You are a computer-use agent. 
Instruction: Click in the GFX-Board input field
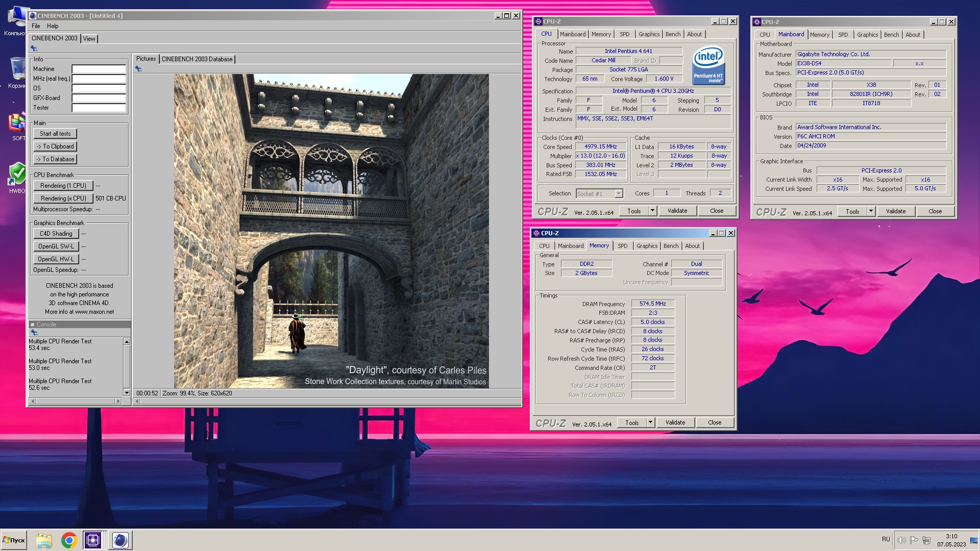[x=99, y=98]
